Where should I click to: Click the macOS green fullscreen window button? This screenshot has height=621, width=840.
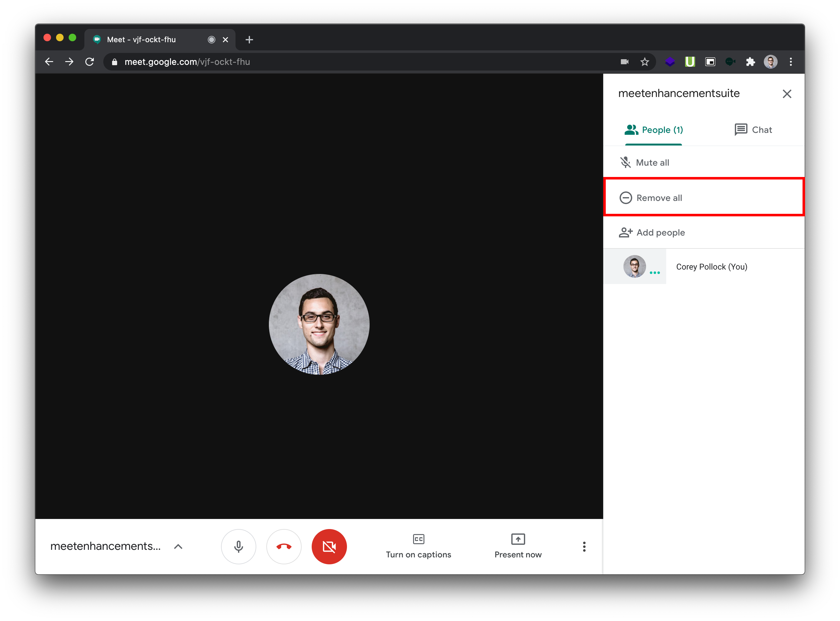72,37
